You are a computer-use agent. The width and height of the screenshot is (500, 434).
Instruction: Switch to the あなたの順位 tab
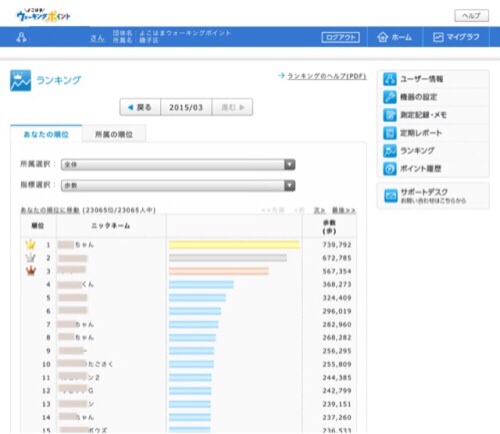[x=46, y=134]
